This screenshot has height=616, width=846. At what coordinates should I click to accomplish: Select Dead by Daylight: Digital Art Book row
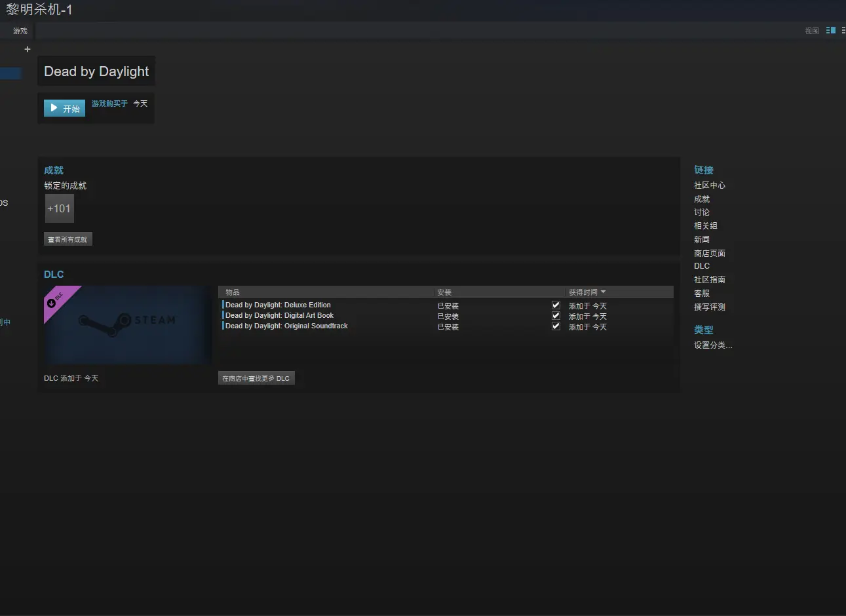tap(447, 316)
